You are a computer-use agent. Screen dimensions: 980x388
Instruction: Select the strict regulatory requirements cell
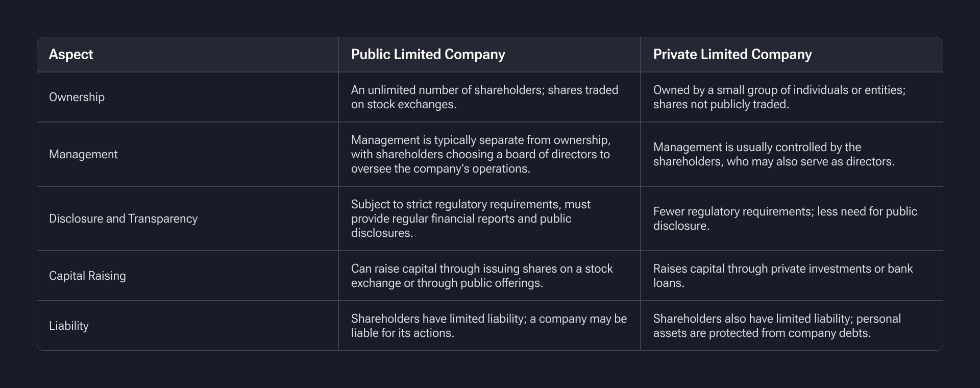[x=470, y=219]
